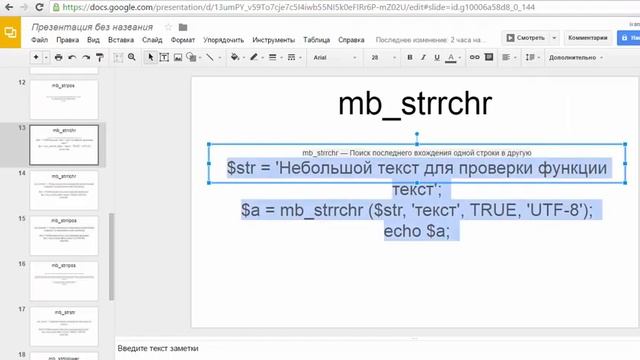The image size is (640, 360).
Task: Select slide 13 thumbnail
Action: [x=64, y=145]
